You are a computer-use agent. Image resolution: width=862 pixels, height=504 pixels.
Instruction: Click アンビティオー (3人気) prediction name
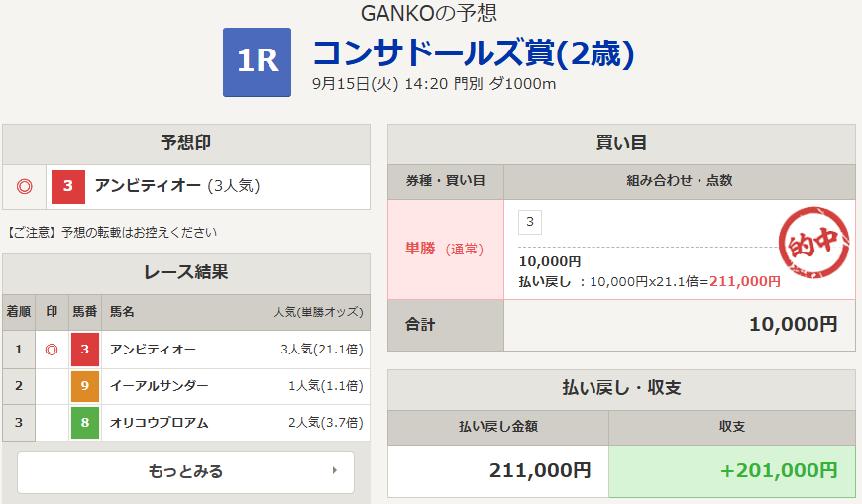click(x=177, y=186)
